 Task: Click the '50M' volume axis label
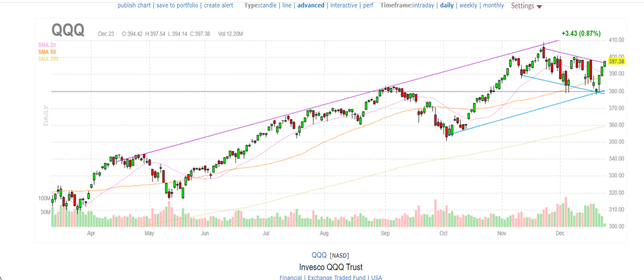(45, 212)
